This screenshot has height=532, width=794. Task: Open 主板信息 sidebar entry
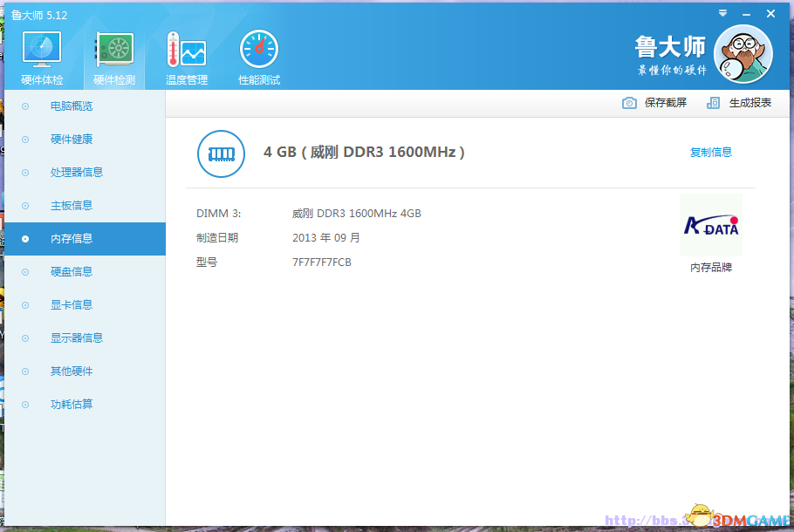click(x=85, y=206)
